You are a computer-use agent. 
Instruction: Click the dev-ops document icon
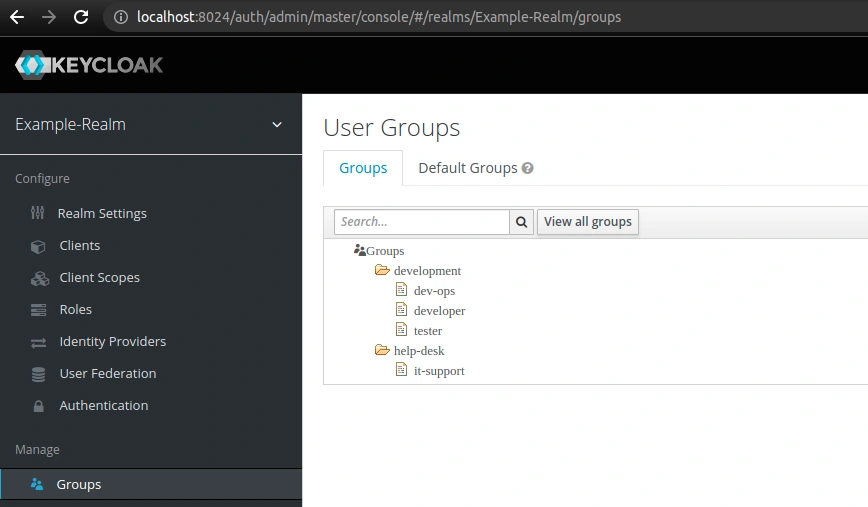pos(401,289)
